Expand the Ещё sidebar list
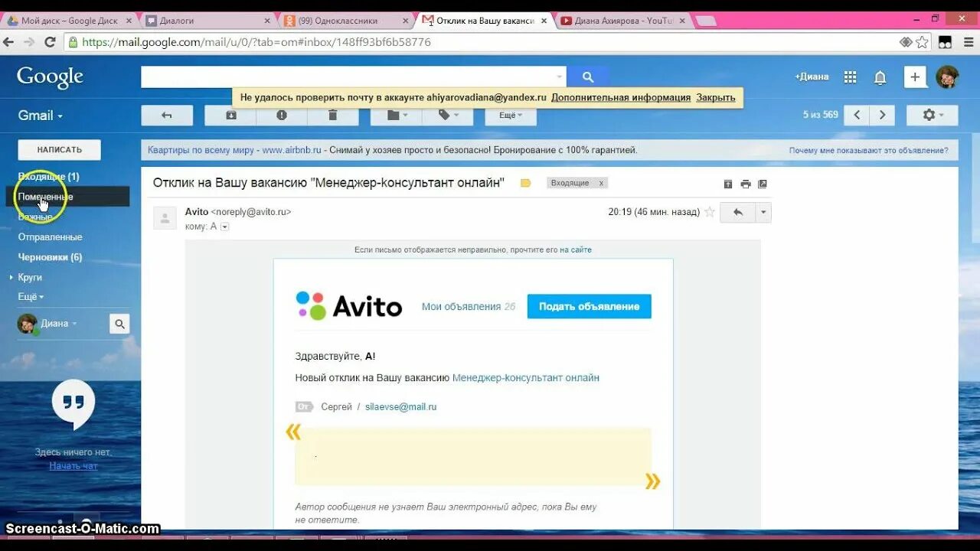The height and width of the screenshot is (551, 980). [x=31, y=296]
